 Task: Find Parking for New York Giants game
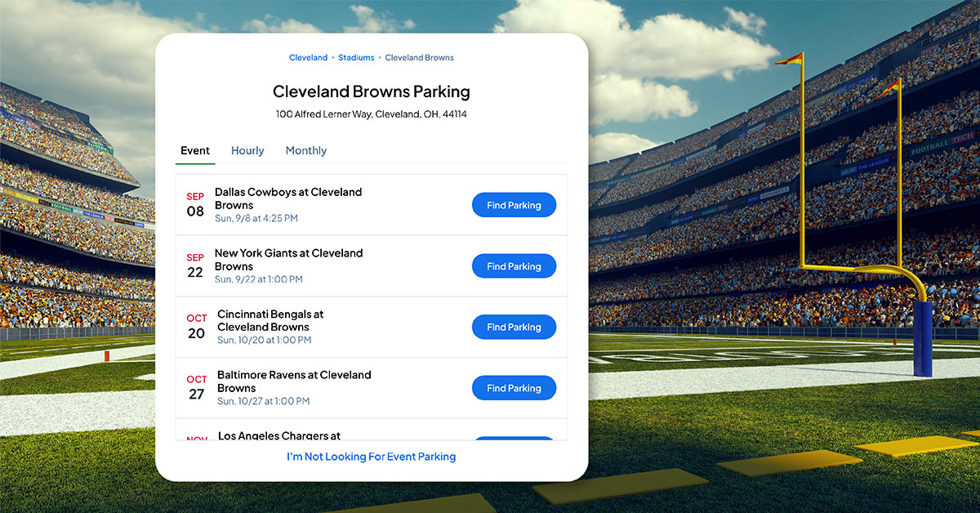coord(514,266)
